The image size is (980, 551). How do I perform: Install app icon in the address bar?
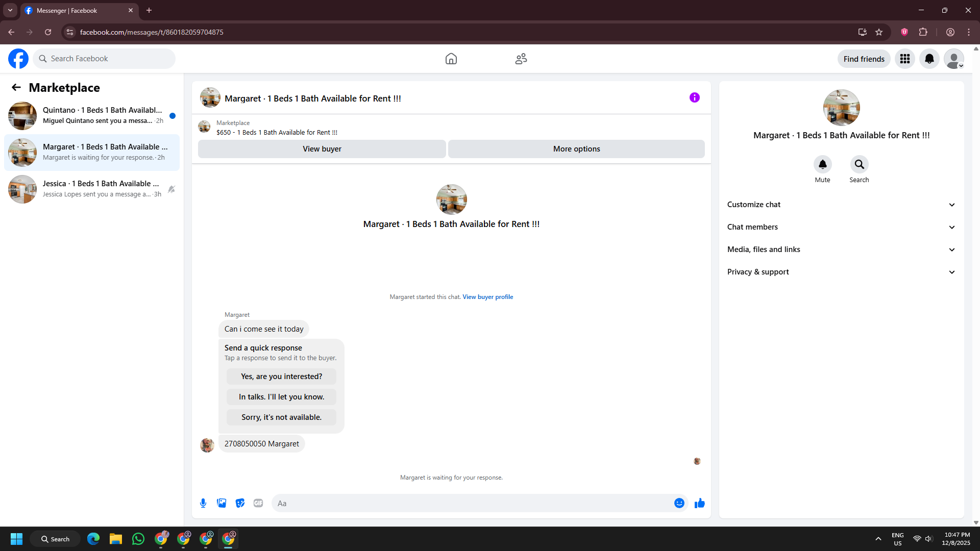863,32
